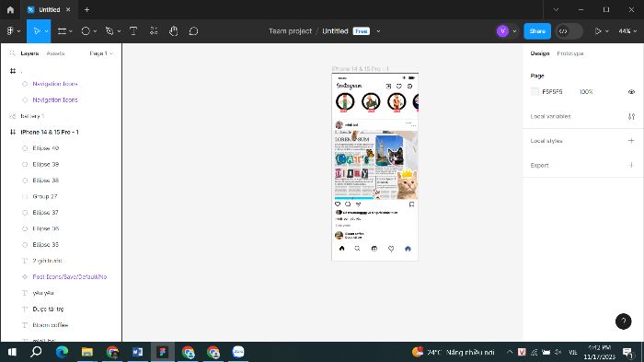
Task: Open the Figma main menu
Action: [11, 30]
